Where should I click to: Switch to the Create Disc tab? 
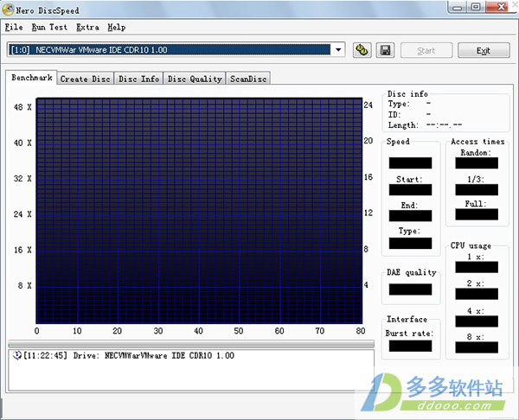pyautogui.click(x=86, y=79)
